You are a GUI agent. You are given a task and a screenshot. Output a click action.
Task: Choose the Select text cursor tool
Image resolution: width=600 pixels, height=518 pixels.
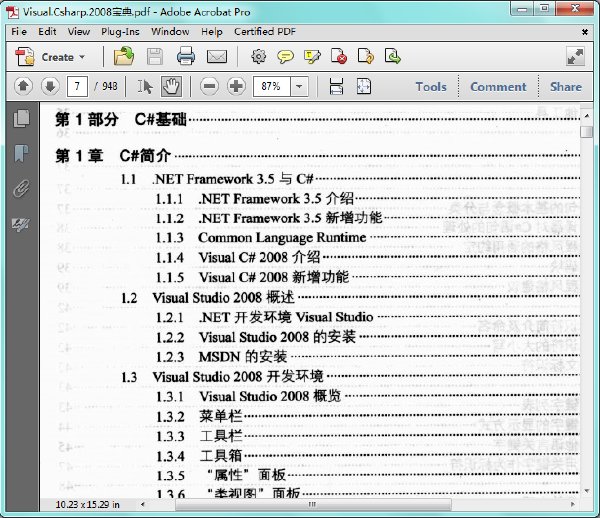(x=145, y=87)
